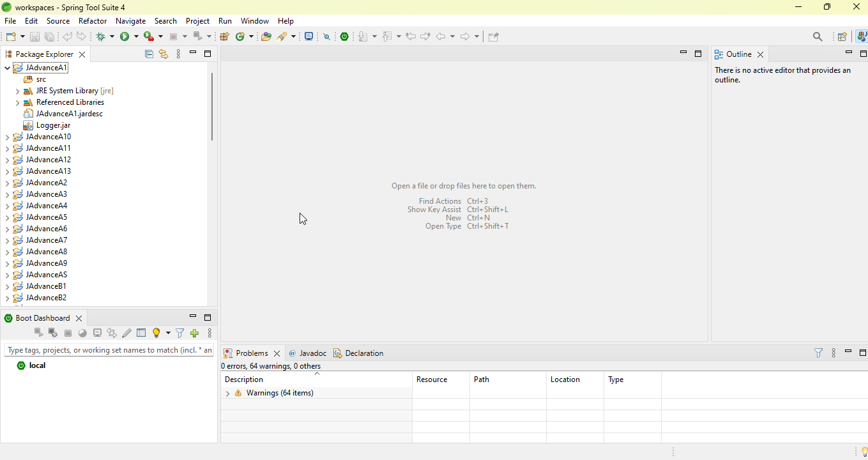Image resolution: width=868 pixels, height=460 pixels.
Task: Click the Forward navigation arrow
Action: (466, 36)
